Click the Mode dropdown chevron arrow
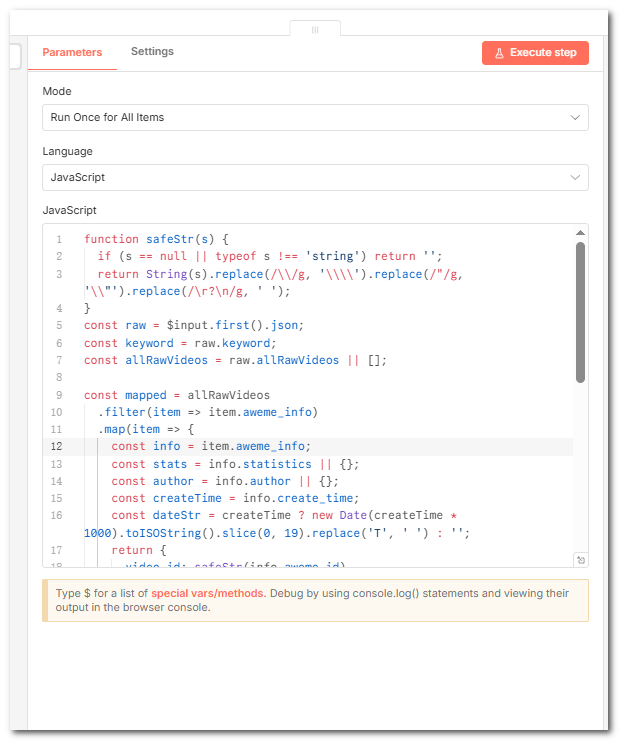Screen dimensions: 619x741 coord(574,118)
